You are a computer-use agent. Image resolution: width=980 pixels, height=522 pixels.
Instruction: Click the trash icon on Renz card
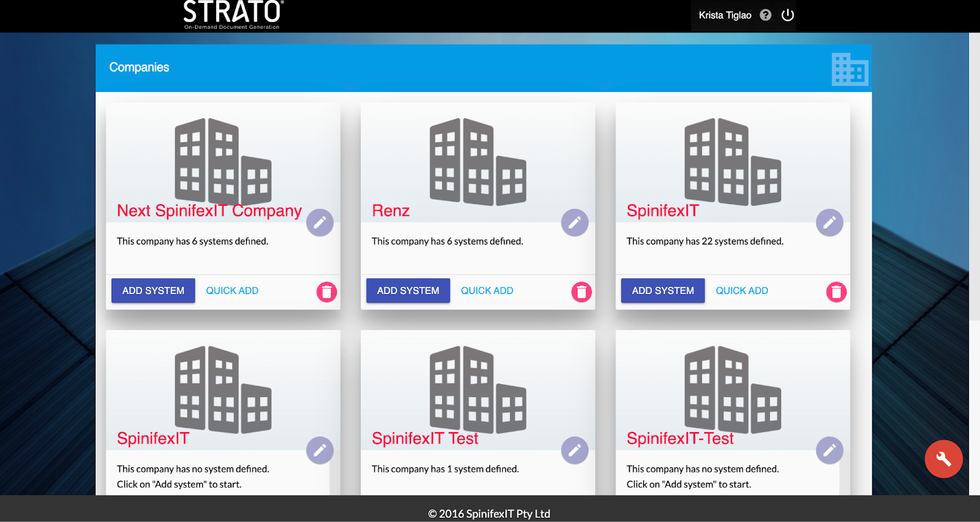(x=581, y=292)
